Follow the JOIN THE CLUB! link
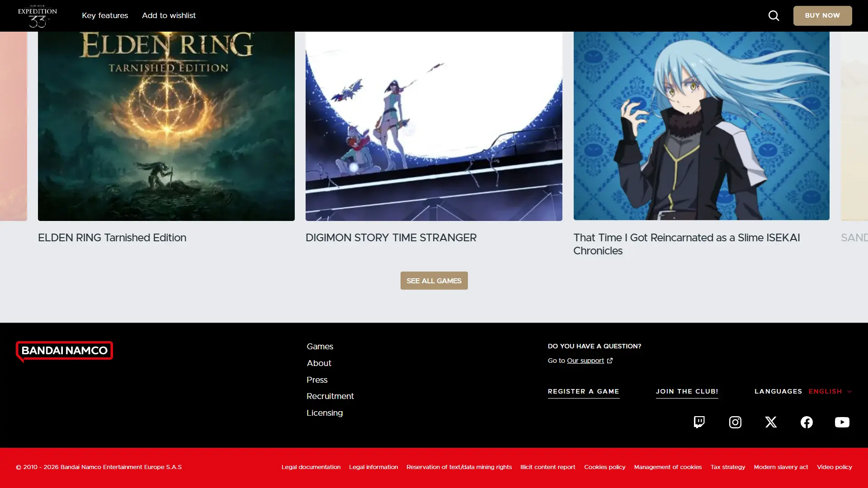The height and width of the screenshot is (488, 868). pyautogui.click(x=687, y=392)
